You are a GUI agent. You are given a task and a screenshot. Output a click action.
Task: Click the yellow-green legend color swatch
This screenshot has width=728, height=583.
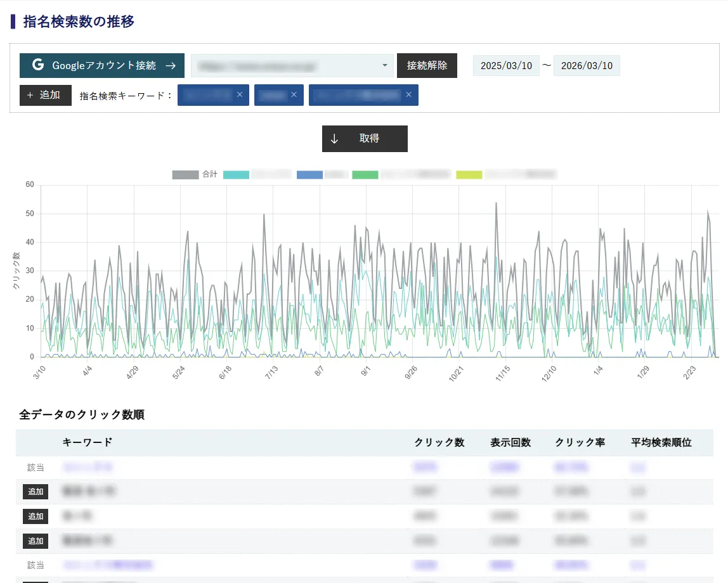469,174
